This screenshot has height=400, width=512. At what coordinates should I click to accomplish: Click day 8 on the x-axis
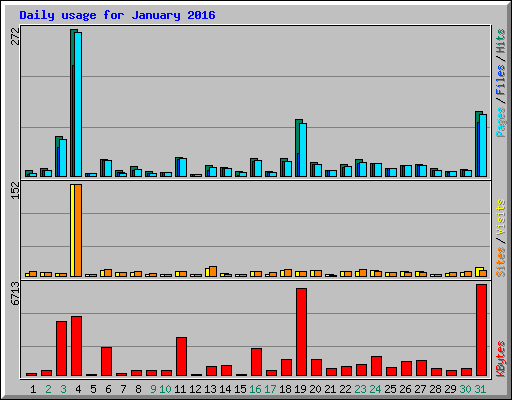click(x=138, y=389)
